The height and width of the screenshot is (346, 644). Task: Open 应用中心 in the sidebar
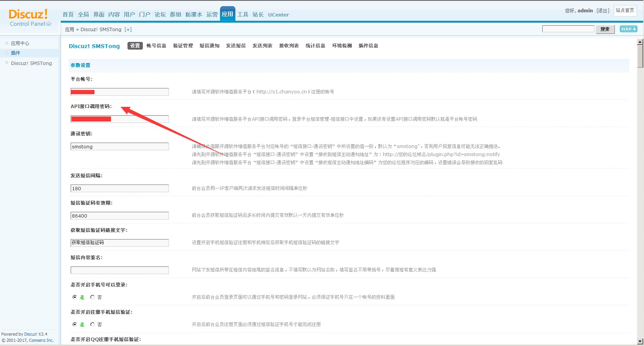pyautogui.click(x=20, y=43)
